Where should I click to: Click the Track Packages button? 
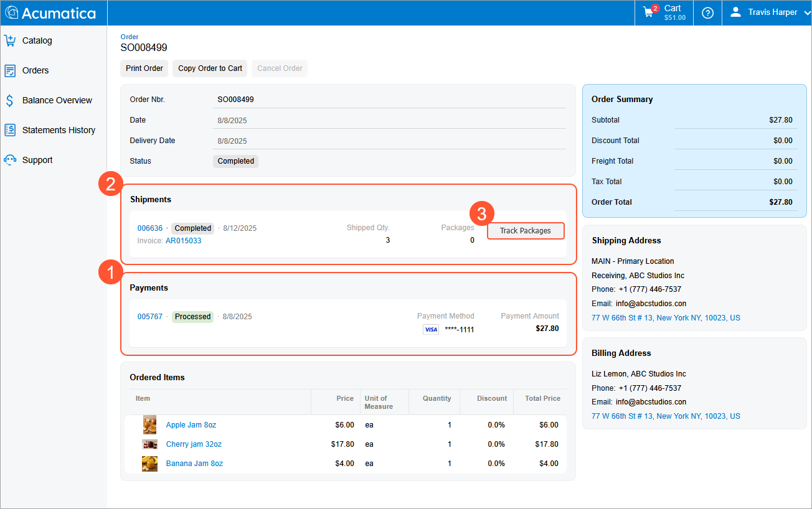pyautogui.click(x=526, y=231)
